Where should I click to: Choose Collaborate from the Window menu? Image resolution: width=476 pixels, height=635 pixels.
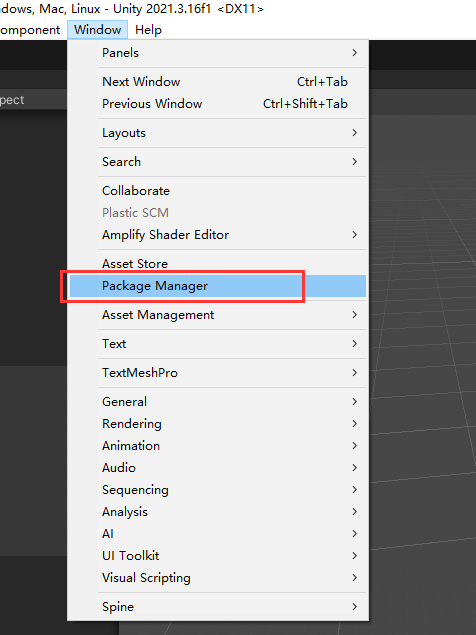click(218, 191)
